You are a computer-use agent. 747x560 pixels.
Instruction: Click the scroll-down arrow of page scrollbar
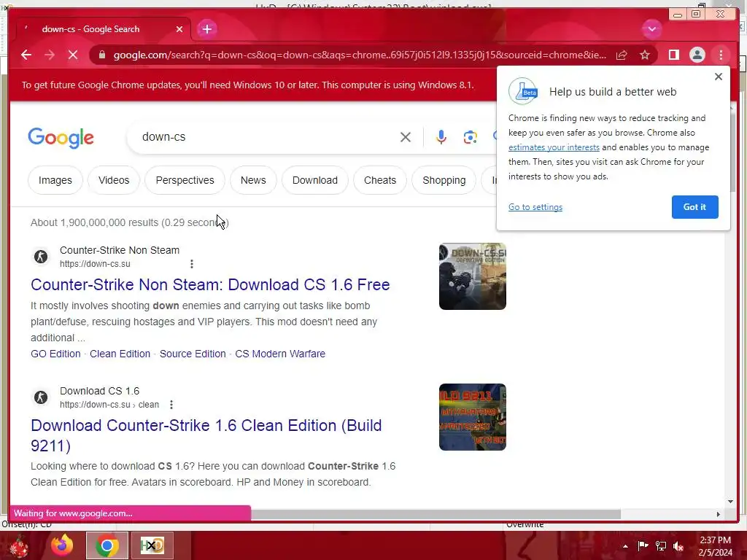pyautogui.click(x=730, y=502)
